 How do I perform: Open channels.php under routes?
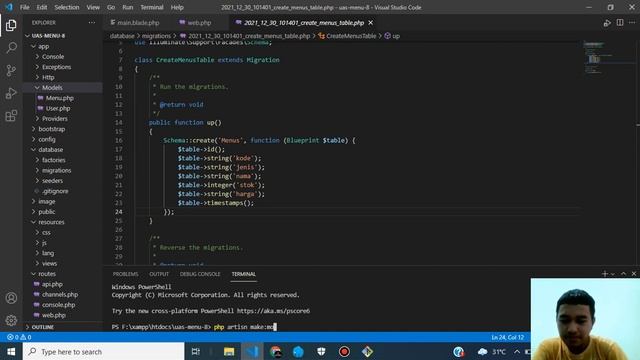coord(60,294)
